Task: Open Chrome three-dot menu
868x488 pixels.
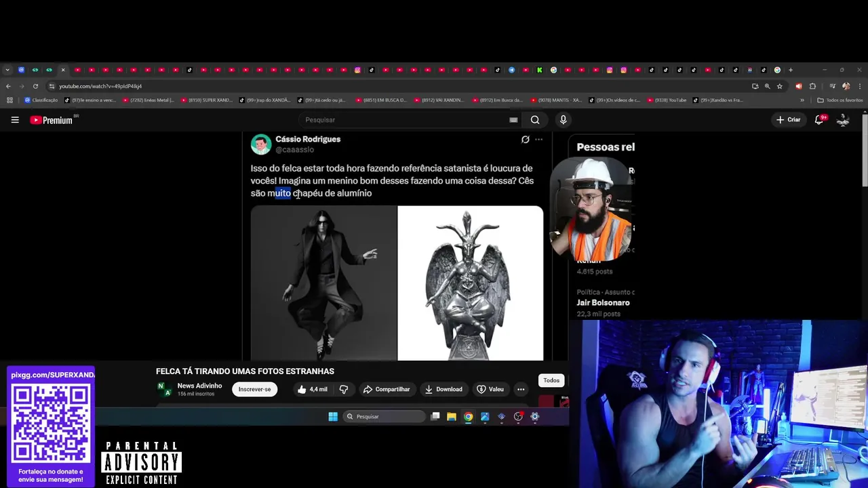Action: click(x=860, y=86)
